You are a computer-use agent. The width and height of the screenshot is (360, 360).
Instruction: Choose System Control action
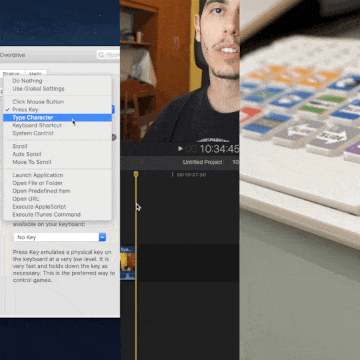point(57,133)
